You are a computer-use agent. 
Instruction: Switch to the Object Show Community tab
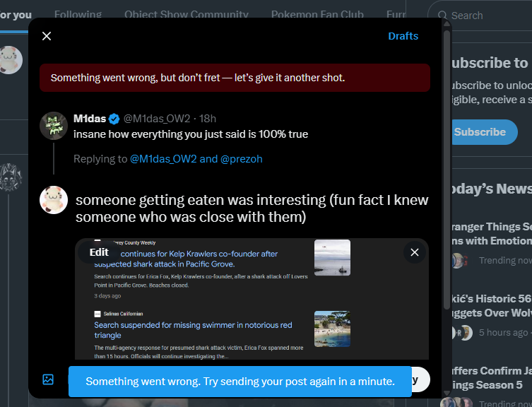pyautogui.click(x=187, y=15)
